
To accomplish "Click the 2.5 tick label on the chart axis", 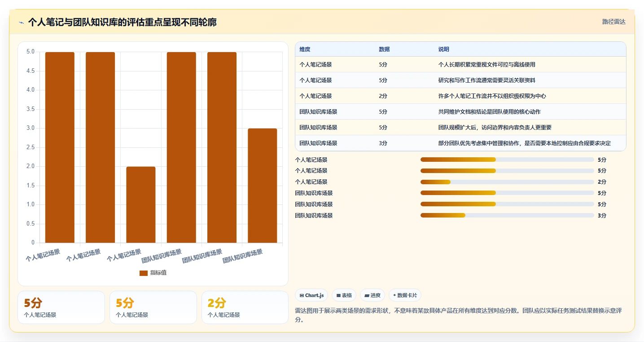I will [31, 147].
